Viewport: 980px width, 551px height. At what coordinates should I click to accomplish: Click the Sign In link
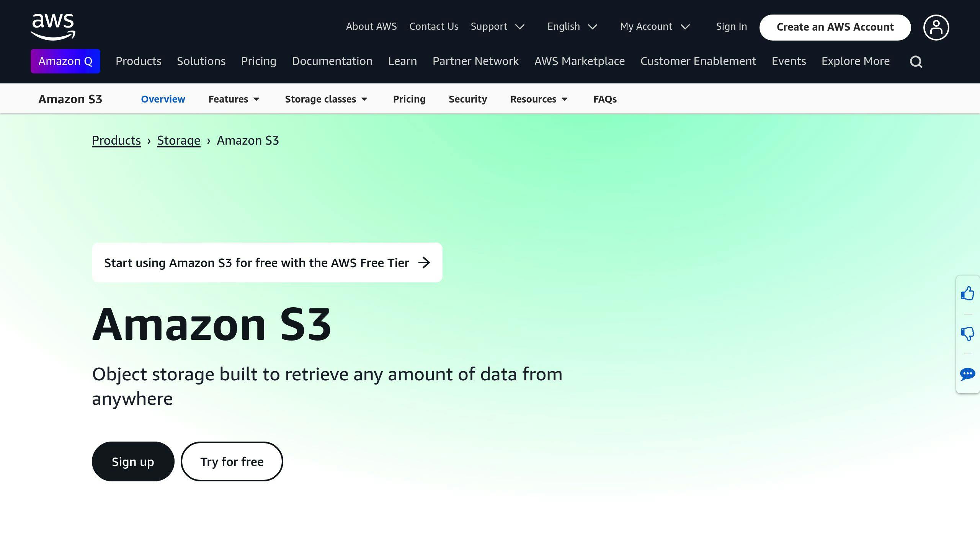pos(732,26)
